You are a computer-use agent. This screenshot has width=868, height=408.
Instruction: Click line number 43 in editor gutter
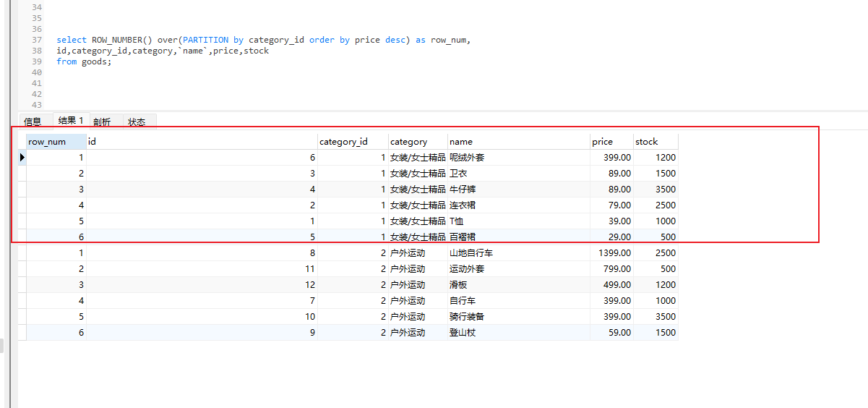(x=37, y=105)
